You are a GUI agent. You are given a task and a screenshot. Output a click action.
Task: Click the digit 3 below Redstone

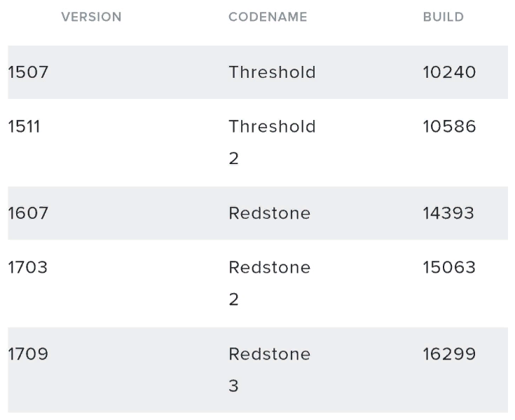[234, 386]
